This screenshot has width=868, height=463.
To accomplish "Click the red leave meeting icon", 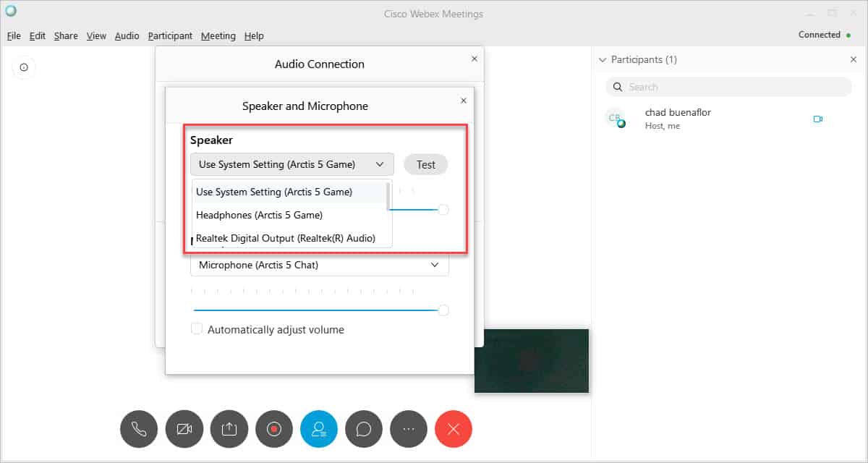I will (454, 429).
